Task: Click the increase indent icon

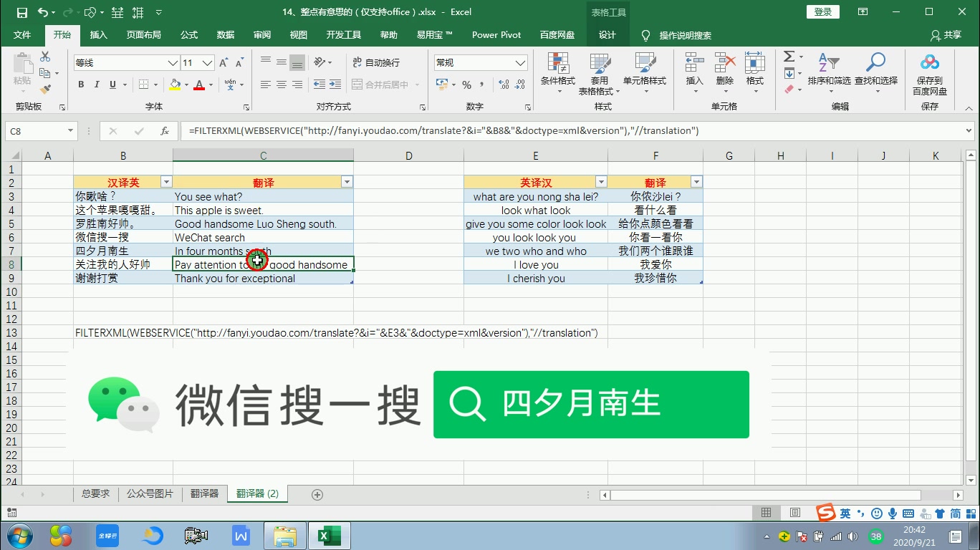Action: (x=335, y=85)
